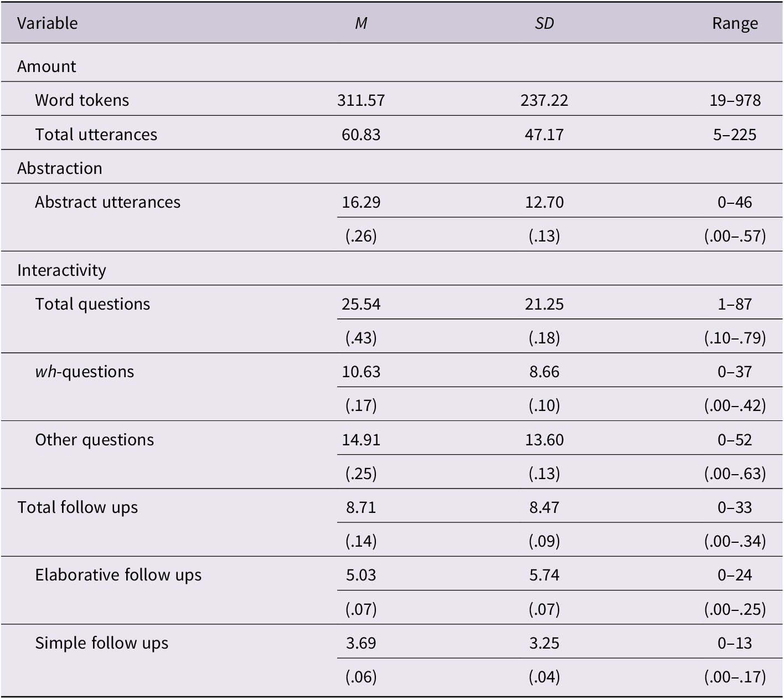Image resolution: width=784 pixels, height=699 pixels.
Task: Click the Simple follow ups range 0–13
Action: [x=735, y=643]
